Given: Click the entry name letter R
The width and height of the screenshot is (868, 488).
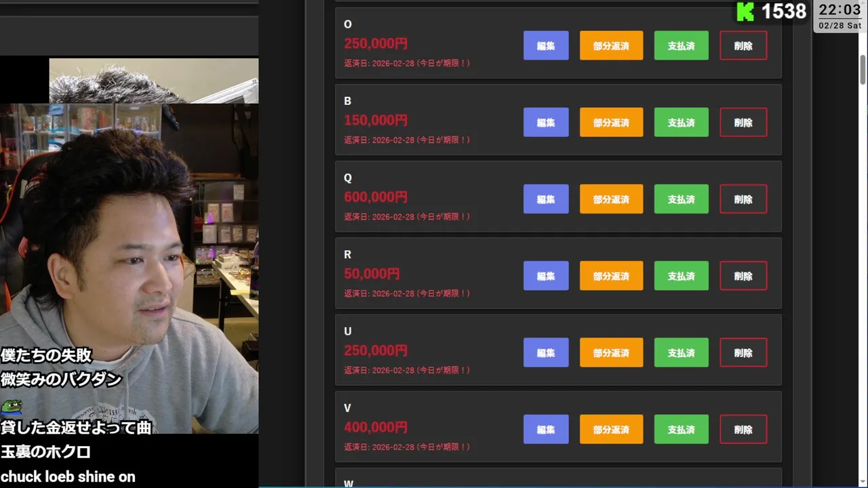Looking at the screenshot, I should 348,255.
